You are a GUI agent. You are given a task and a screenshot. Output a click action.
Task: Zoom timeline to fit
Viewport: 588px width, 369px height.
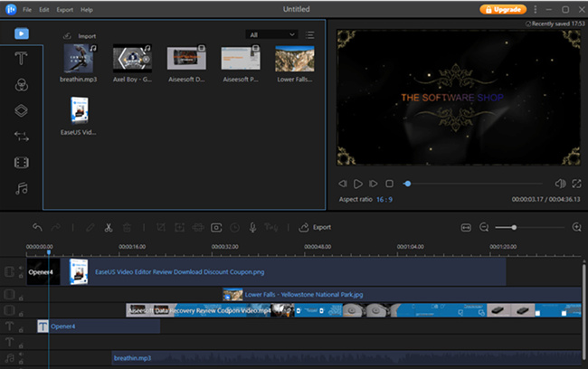tap(466, 228)
